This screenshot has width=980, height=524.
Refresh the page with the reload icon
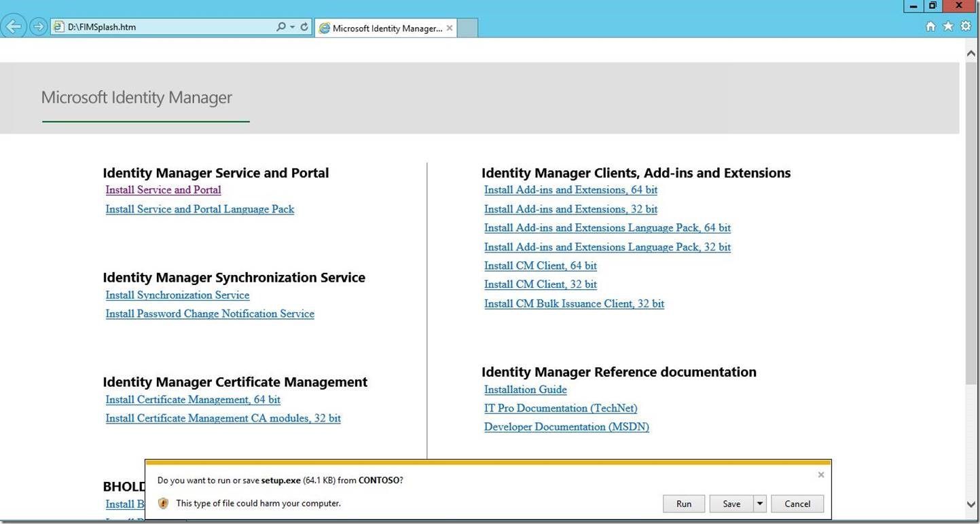pos(304,27)
